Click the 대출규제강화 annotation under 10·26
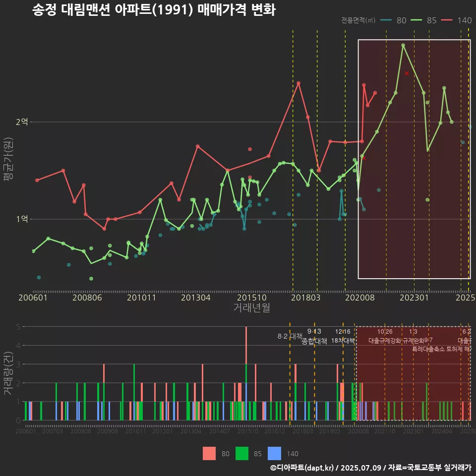476x476 pixels. (x=385, y=341)
